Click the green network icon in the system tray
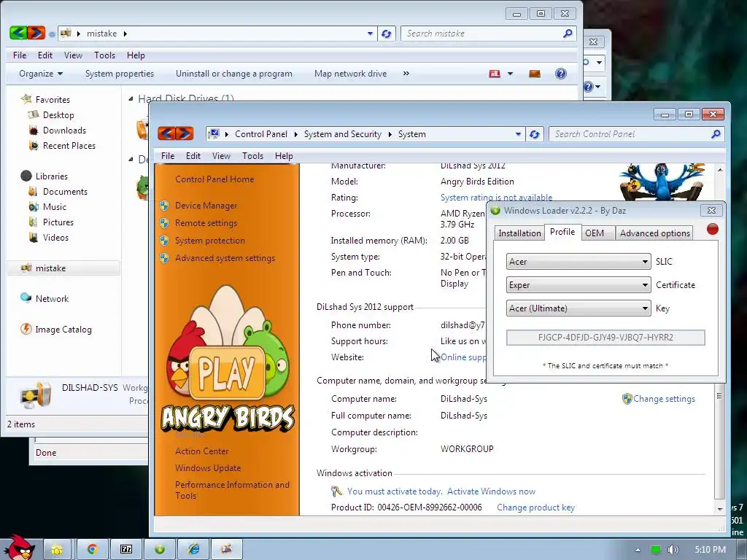Viewport: 747px width, 560px height. point(656,550)
